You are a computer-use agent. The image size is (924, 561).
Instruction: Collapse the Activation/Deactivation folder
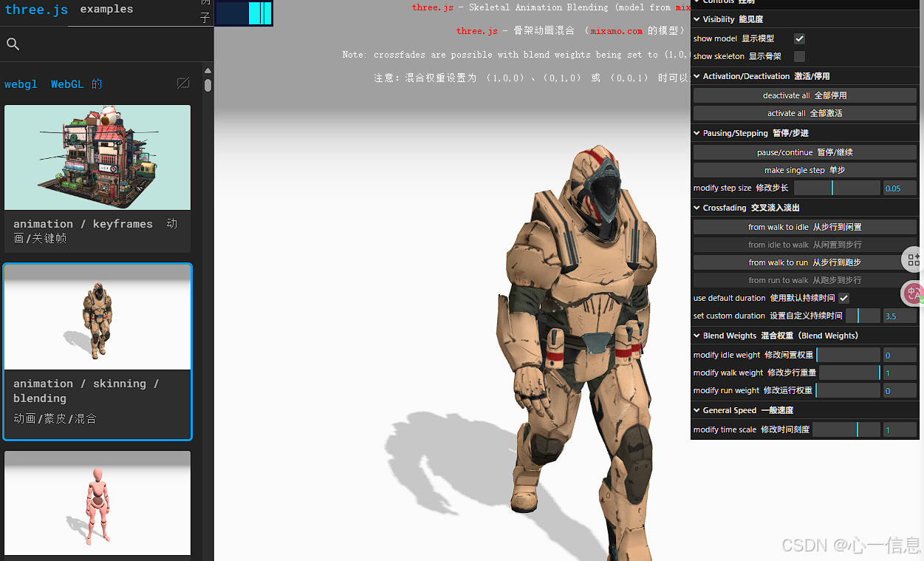[804, 76]
